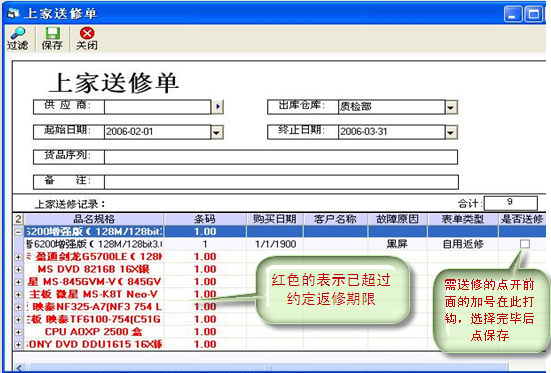Select the MS DVD 8216B 16X银 item text

(x=93, y=269)
